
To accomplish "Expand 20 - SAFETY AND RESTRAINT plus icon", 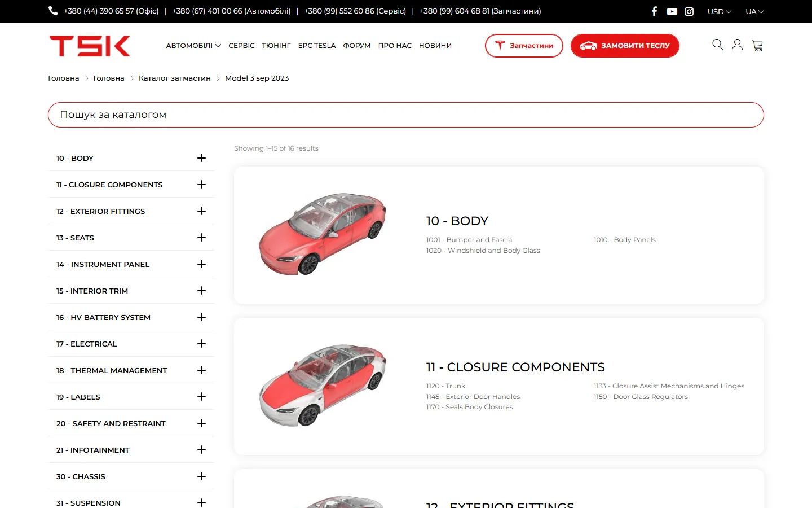I will coord(201,423).
